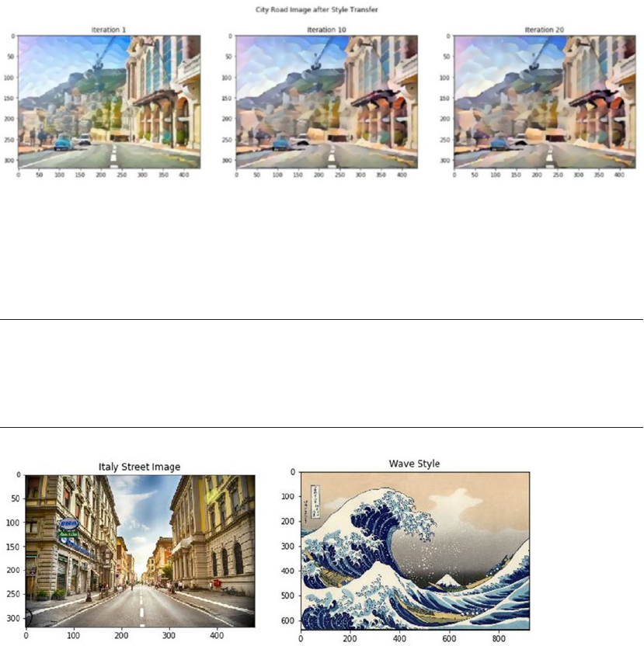Click the 'Iteration 10' plot title

(326, 30)
